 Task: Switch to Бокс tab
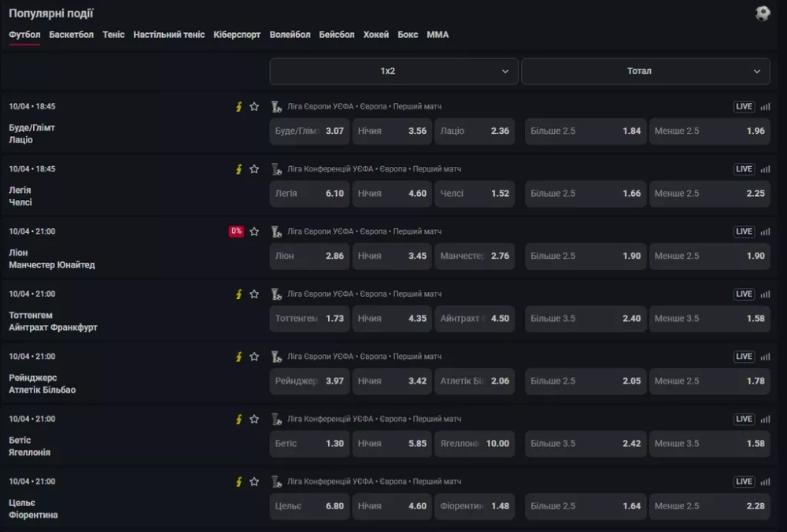[408, 35]
